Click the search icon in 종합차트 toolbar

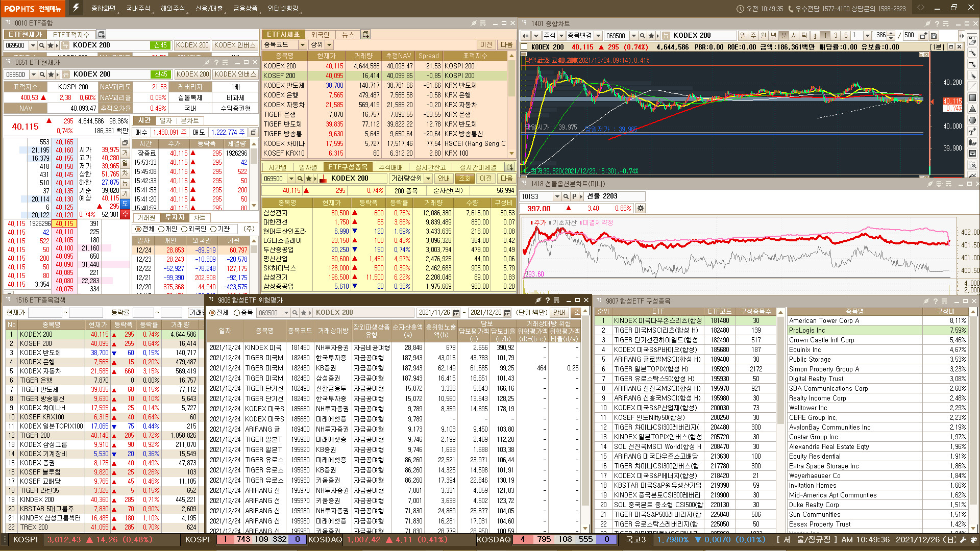pyautogui.click(x=642, y=36)
